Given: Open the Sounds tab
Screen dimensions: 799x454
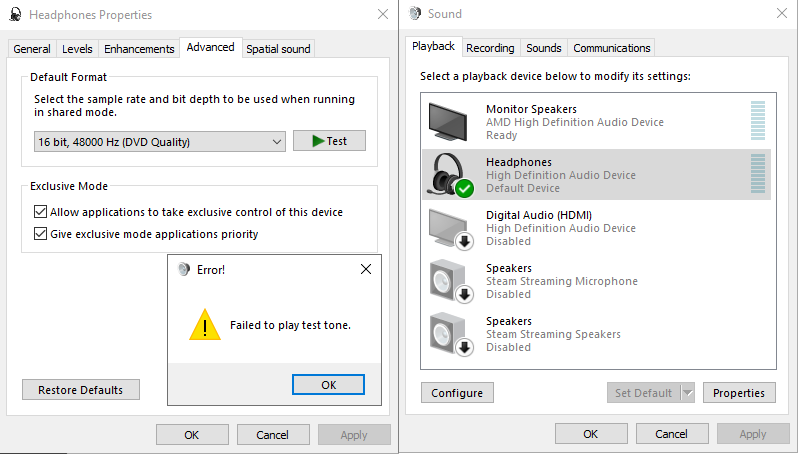Looking at the screenshot, I should click(544, 48).
